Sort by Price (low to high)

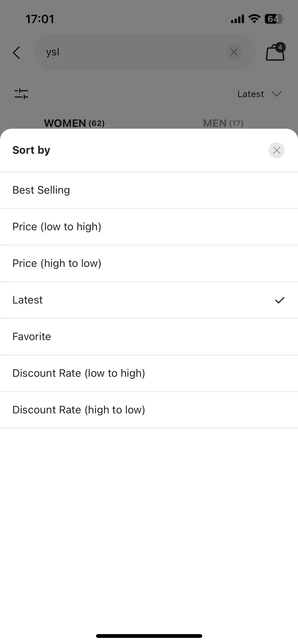149,227
